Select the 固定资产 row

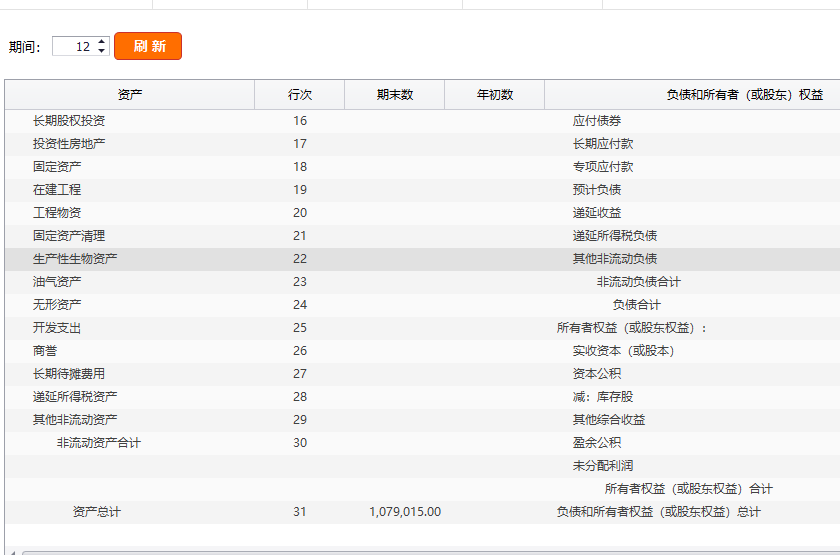point(57,167)
